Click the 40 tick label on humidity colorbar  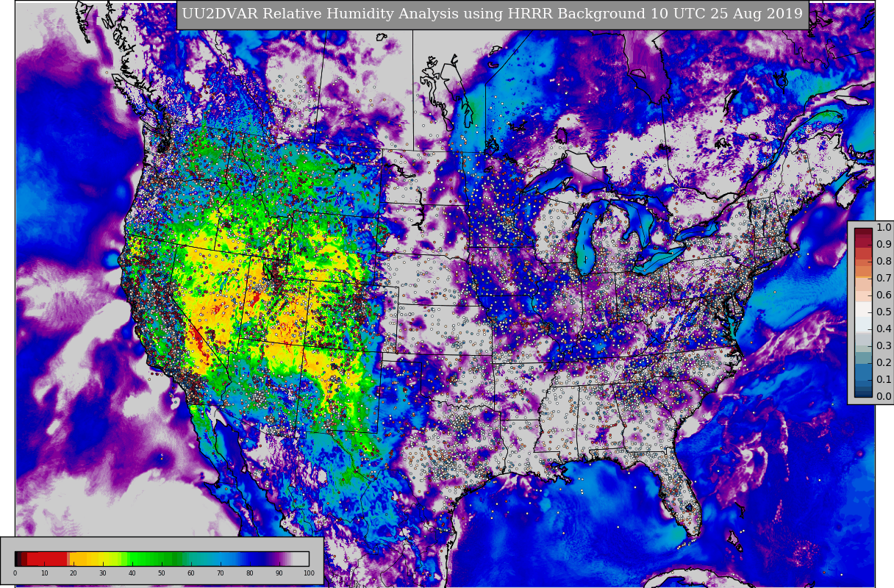132,573
